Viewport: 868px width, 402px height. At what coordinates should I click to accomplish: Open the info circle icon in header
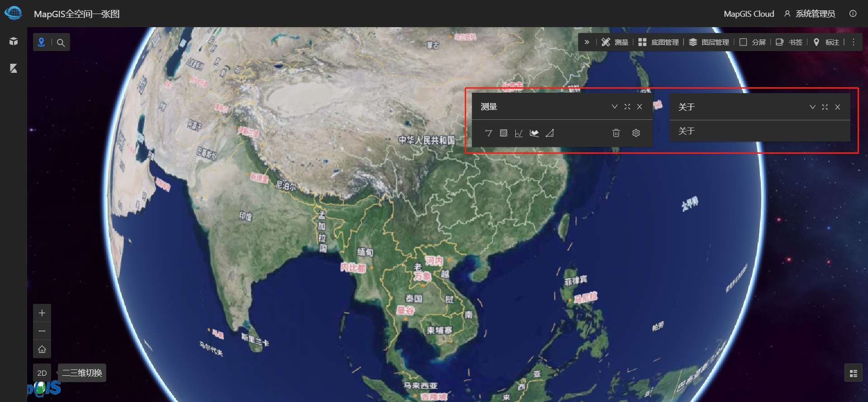click(853, 14)
